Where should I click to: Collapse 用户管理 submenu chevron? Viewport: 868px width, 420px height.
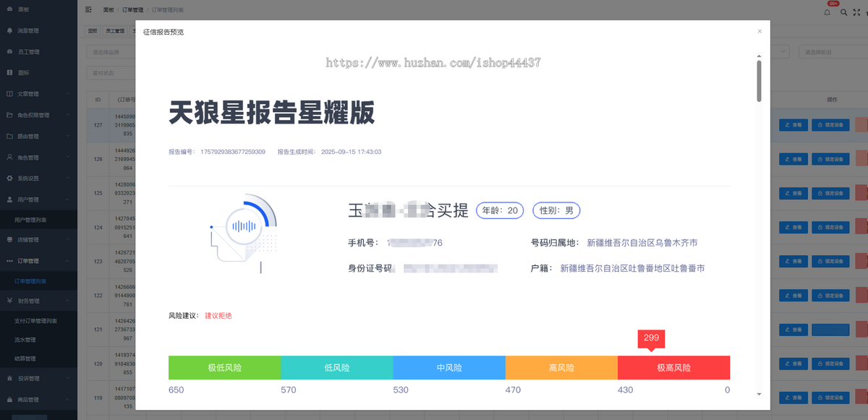coord(67,199)
